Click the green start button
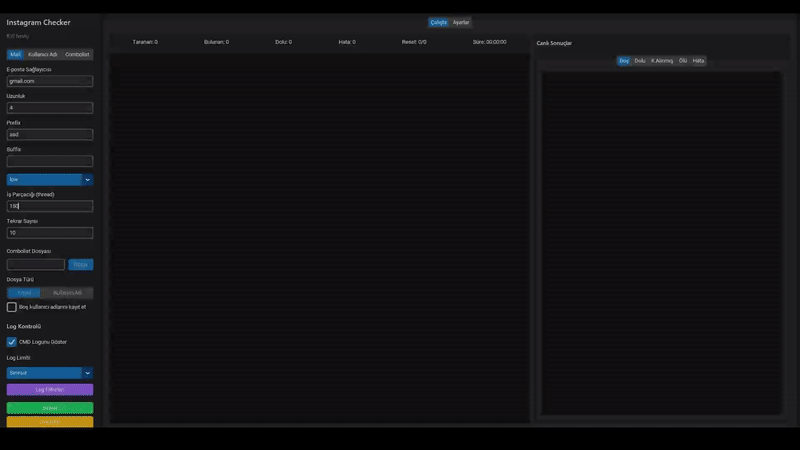The image size is (800, 450). 50,408
